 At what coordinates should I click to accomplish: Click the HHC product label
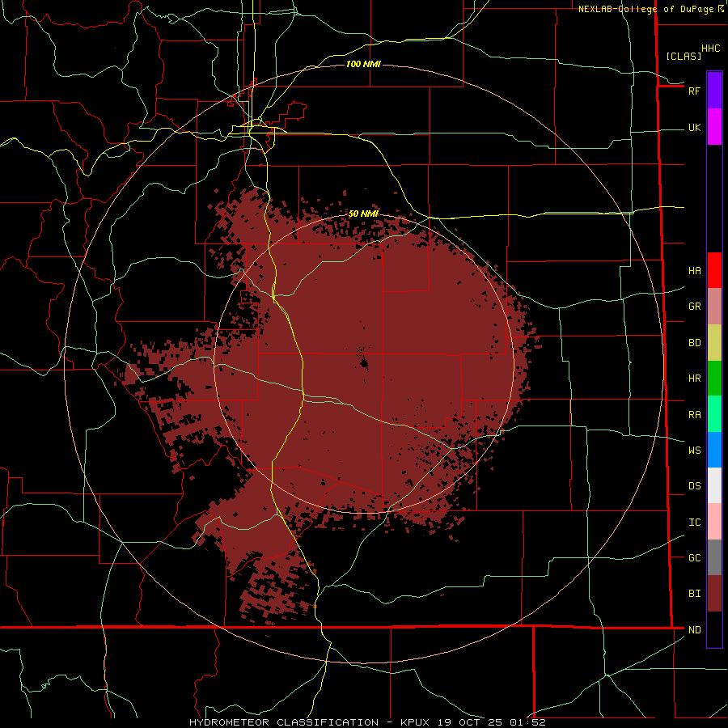(x=711, y=49)
